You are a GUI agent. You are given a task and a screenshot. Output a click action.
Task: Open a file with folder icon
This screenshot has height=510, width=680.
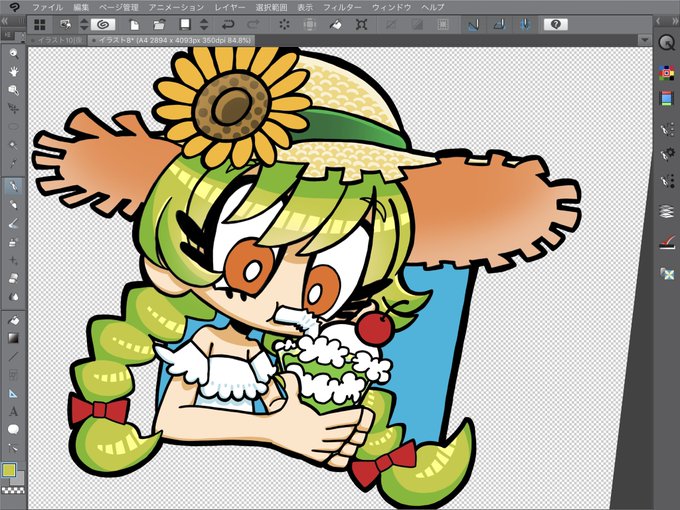coord(159,25)
